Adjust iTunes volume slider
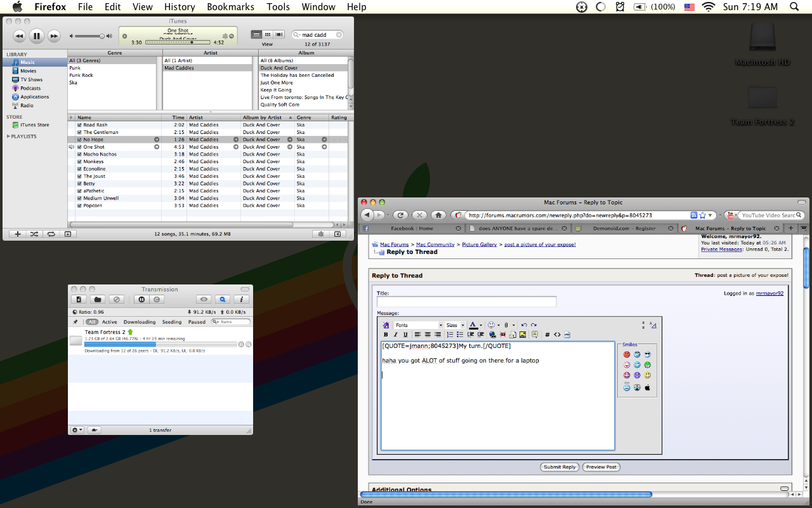 point(90,36)
